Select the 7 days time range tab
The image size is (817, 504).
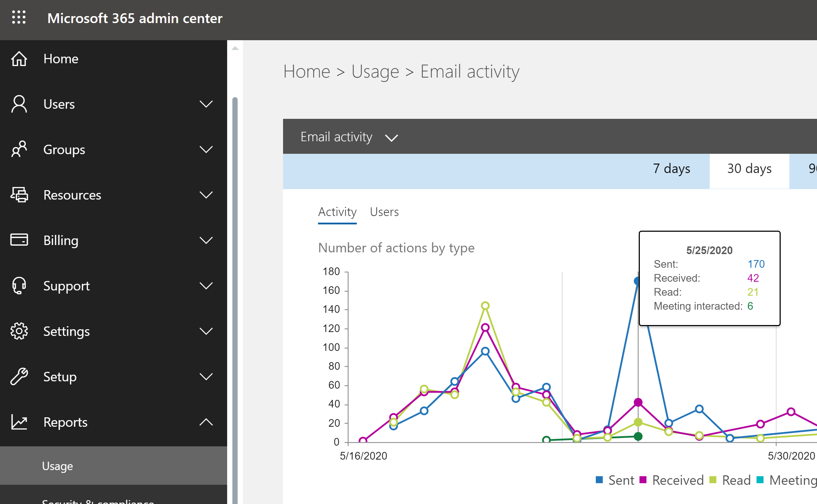pyautogui.click(x=671, y=169)
